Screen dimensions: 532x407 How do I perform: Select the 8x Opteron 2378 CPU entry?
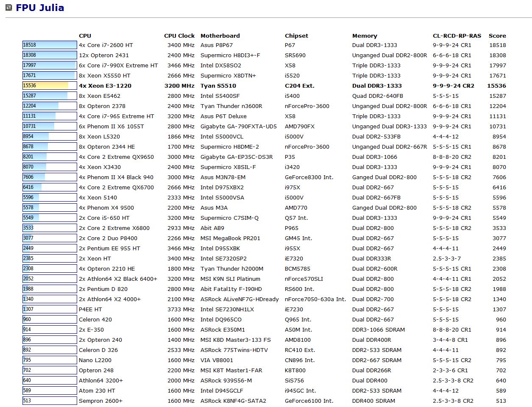point(102,106)
